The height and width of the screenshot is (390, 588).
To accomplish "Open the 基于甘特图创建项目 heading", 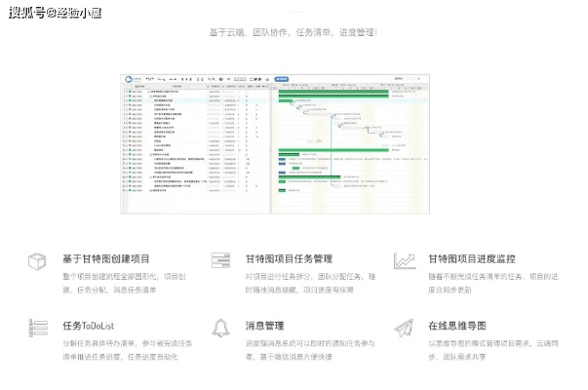I will tap(106, 259).
